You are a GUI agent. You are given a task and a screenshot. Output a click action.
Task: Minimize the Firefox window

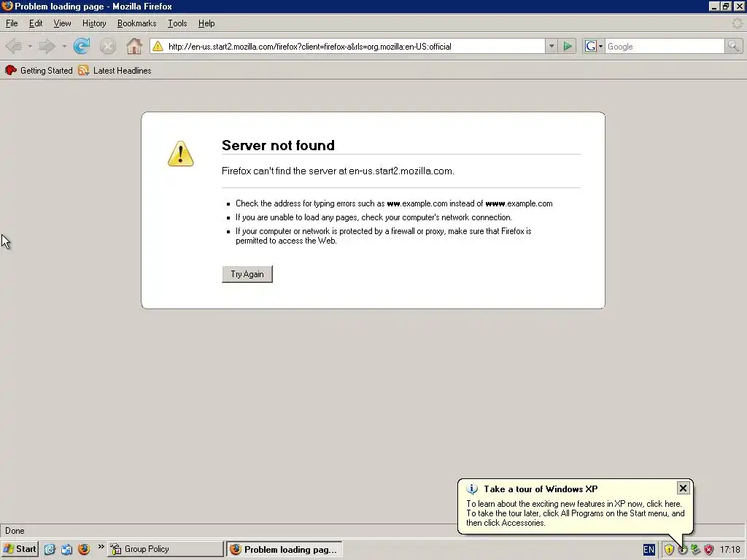(x=713, y=6)
